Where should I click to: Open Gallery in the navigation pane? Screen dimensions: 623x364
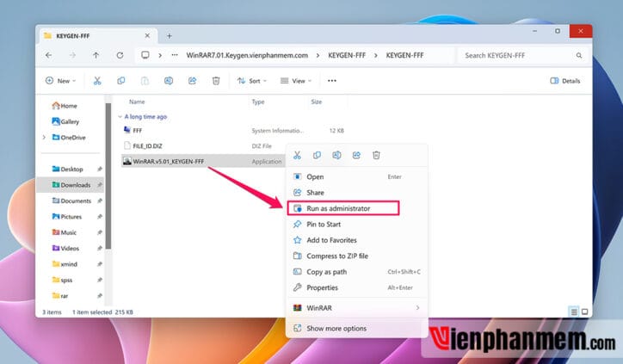[65, 121]
